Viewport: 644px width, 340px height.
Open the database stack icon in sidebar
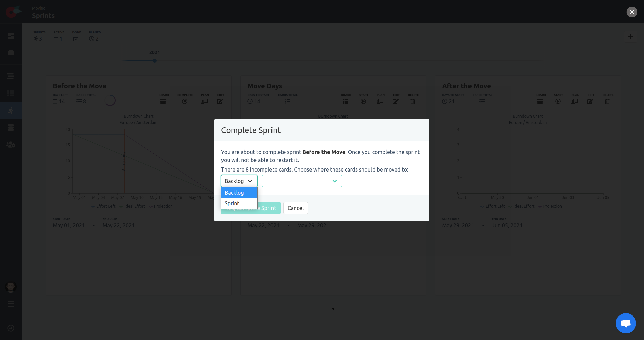(11, 128)
